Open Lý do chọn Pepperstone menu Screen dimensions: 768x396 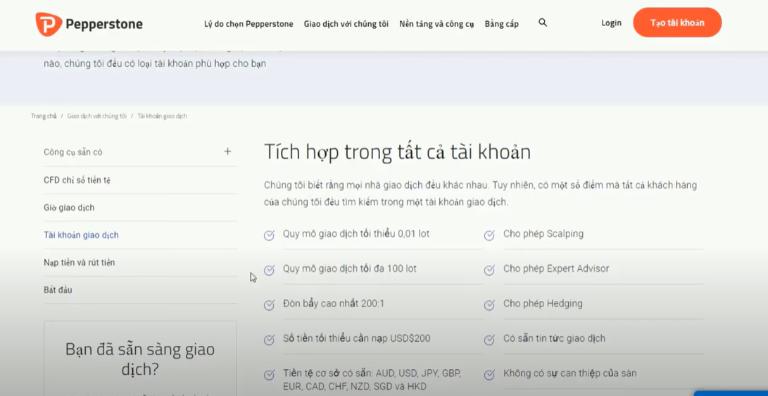click(249, 24)
